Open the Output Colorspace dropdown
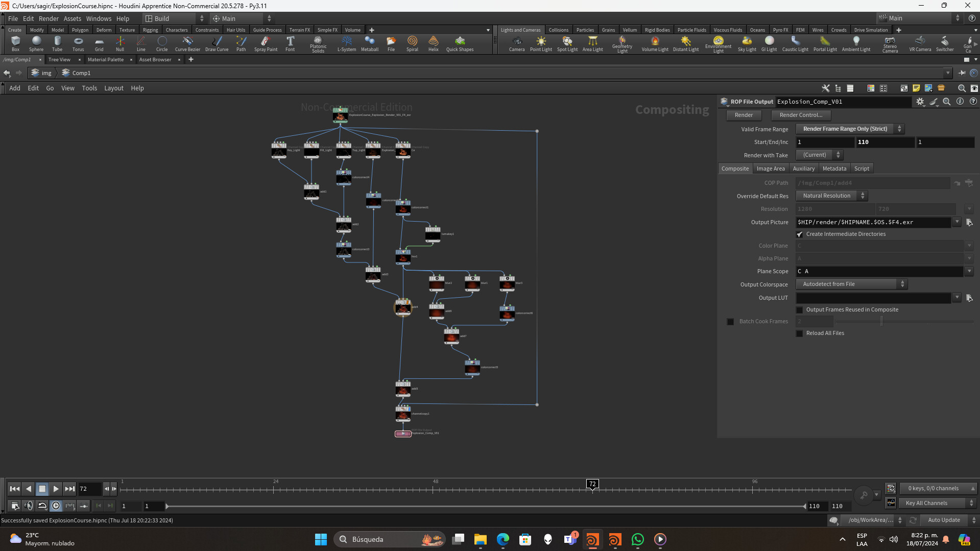The image size is (980, 551). point(851,284)
